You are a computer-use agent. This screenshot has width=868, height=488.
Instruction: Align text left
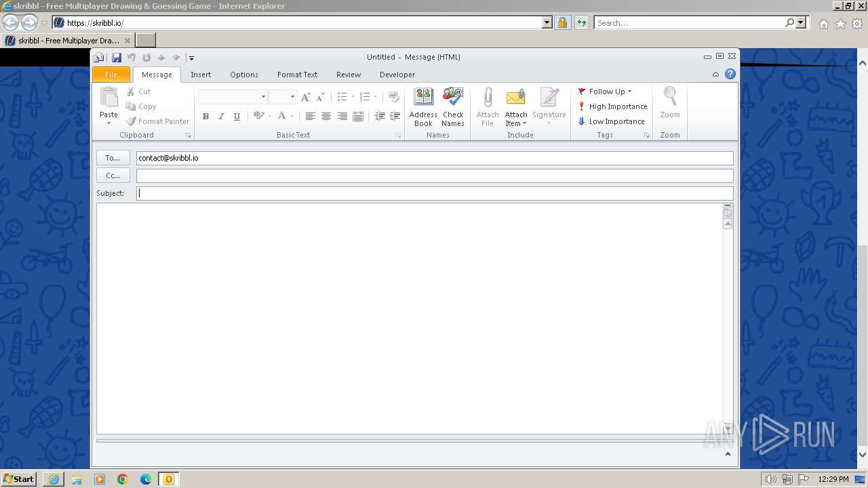tap(310, 117)
